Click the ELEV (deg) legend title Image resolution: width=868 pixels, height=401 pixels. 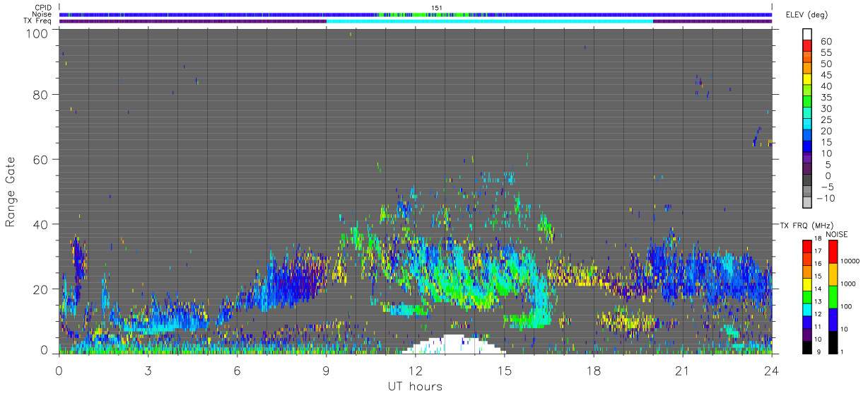point(807,15)
